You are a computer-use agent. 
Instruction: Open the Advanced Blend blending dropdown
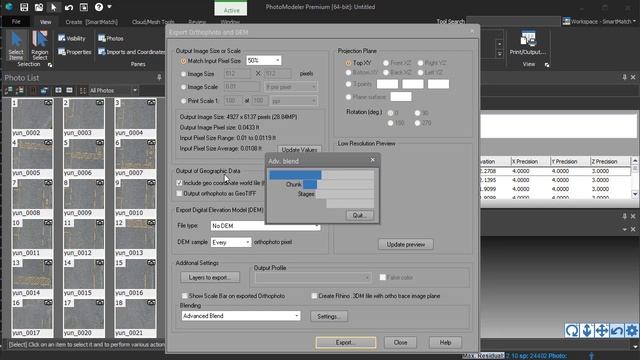[x=241, y=316]
